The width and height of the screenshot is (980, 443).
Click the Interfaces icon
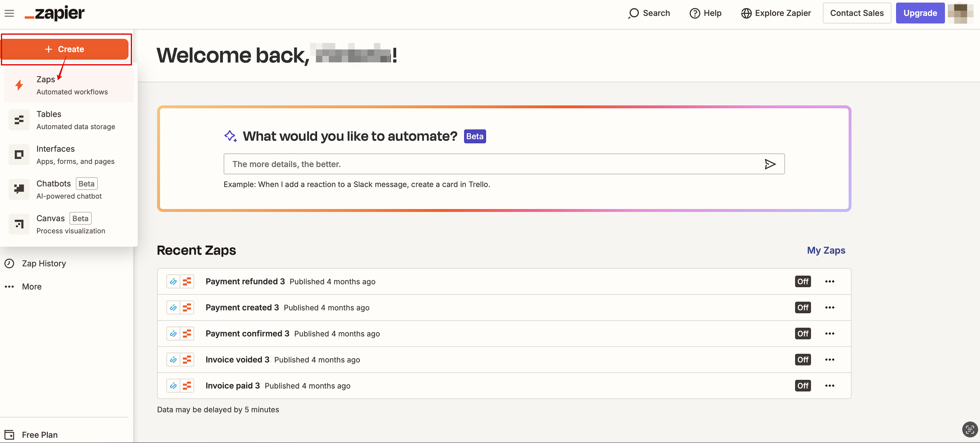pos(19,155)
